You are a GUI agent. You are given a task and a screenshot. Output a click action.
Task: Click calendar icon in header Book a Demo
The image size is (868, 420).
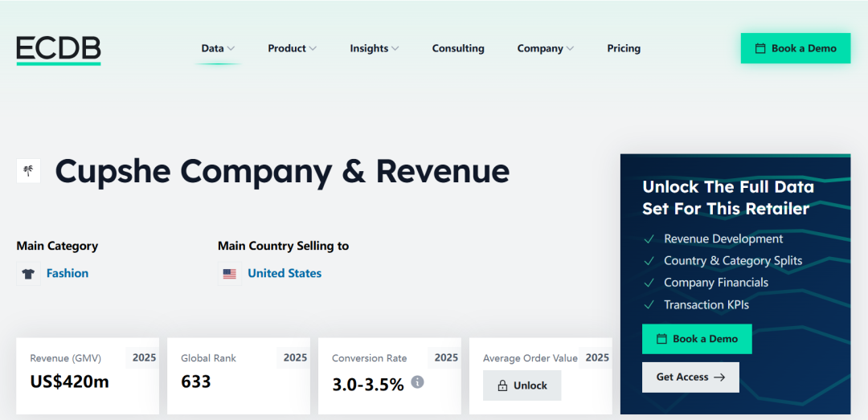[x=760, y=48]
